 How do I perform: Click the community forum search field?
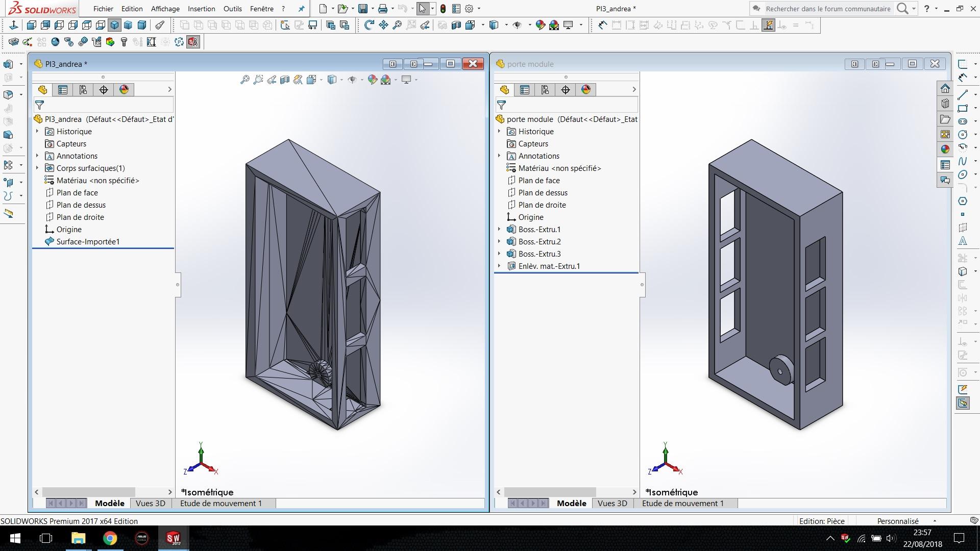[x=828, y=9]
